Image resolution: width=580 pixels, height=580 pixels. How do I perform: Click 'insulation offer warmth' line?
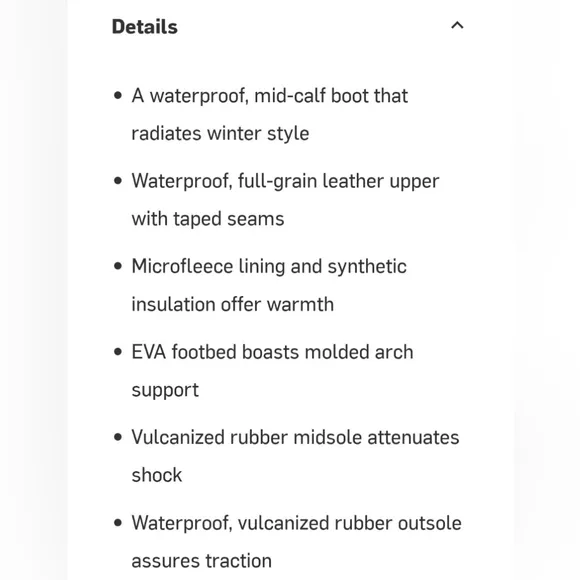pos(233,304)
